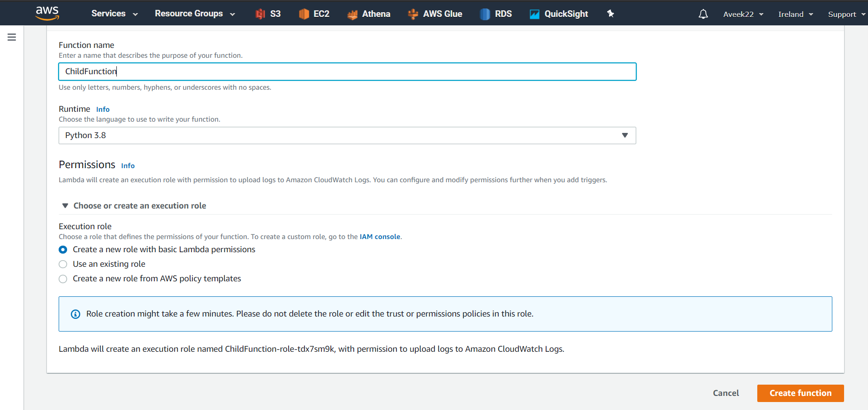The image size is (868, 410).
Task: Open the S3 shortcut icon
Action: 260,14
